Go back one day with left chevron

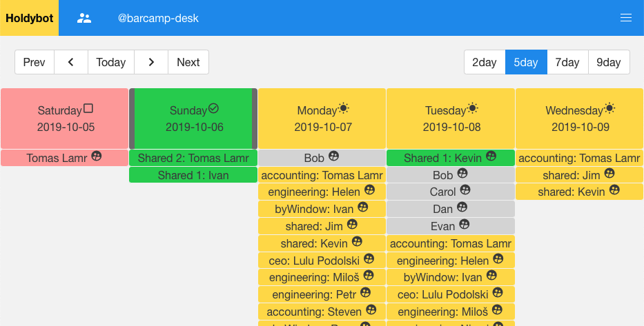point(71,62)
